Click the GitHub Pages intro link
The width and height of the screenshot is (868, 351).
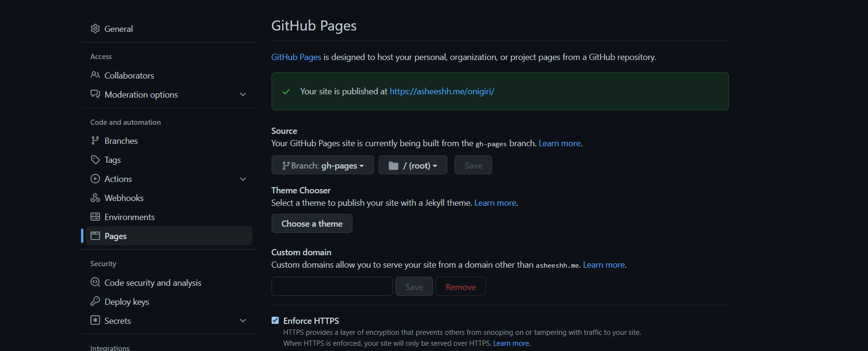(x=296, y=57)
